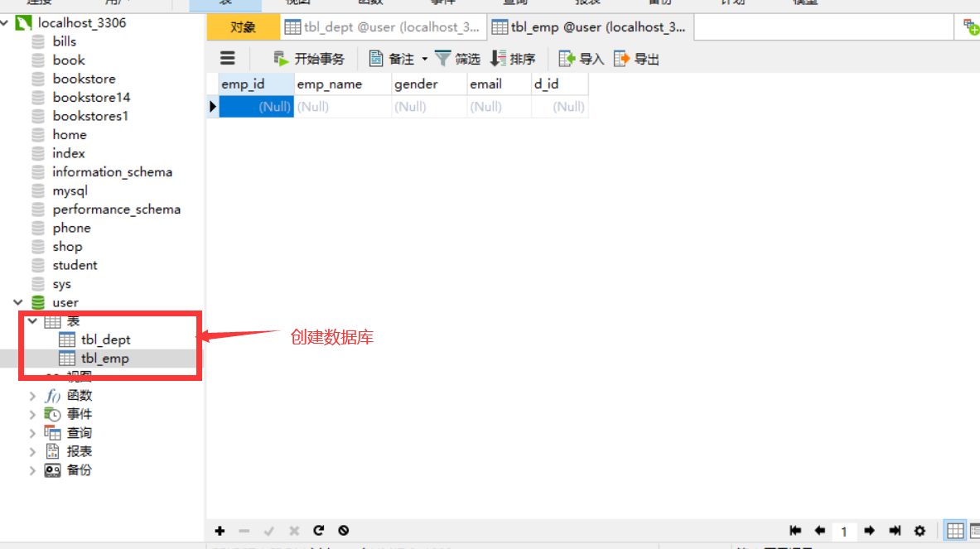Collapse the localhost_3306 connection
The image size is (980, 549).
pos(5,23)
